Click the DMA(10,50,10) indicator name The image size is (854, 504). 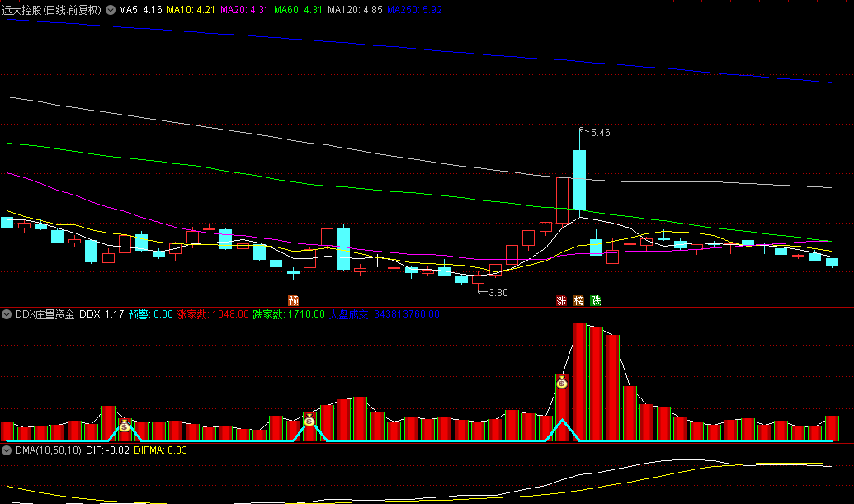pyautogui.click(x=48, y=450)
